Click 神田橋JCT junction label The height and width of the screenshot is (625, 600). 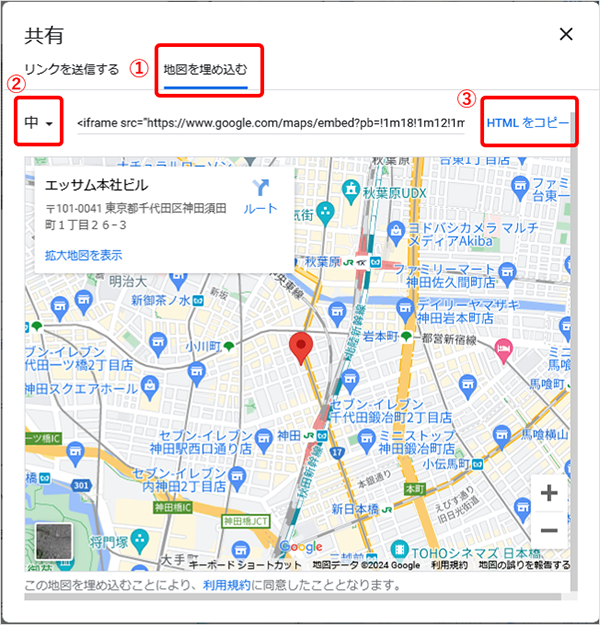(x=246, y=521)
